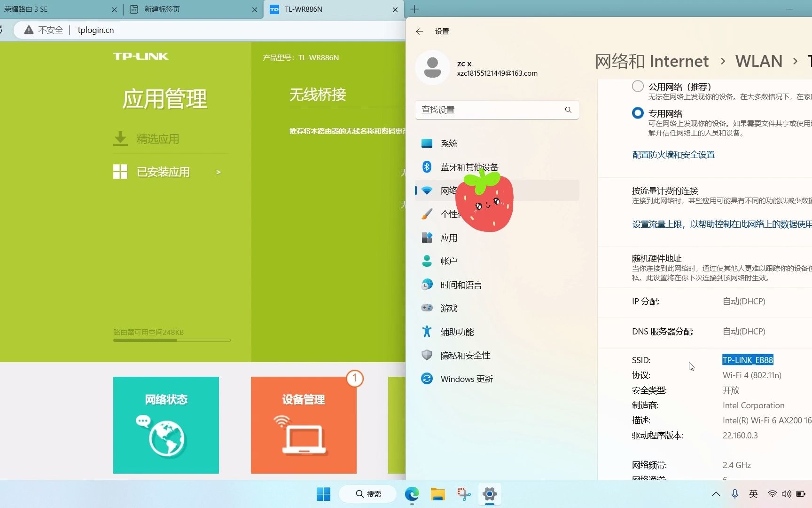Close the 新建标签页 tab
Screen dimensions: 812x508
click(254, 9)
